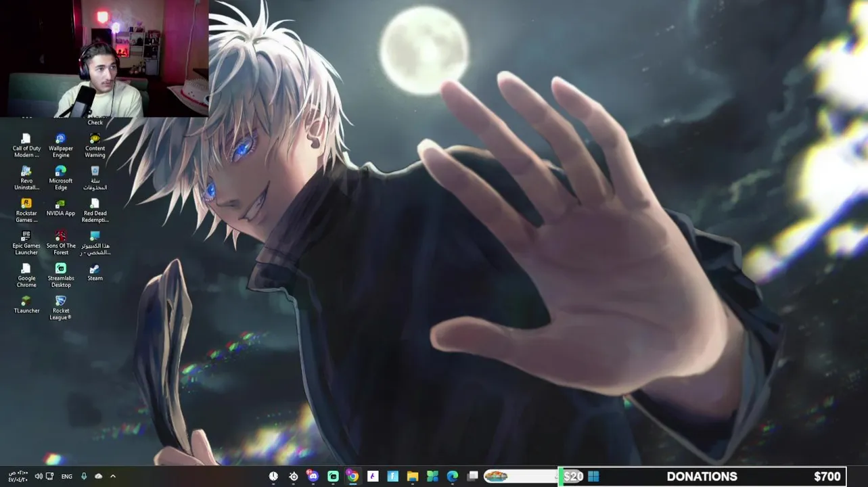Open Task View from the taskbar
The height and width of the screenshot is (487, 868).
pos(473,476)
